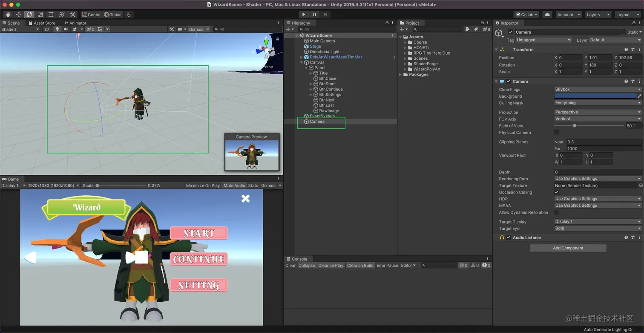
Task: Disable the Audio Listener component checkbox
Action: [509, 237]
